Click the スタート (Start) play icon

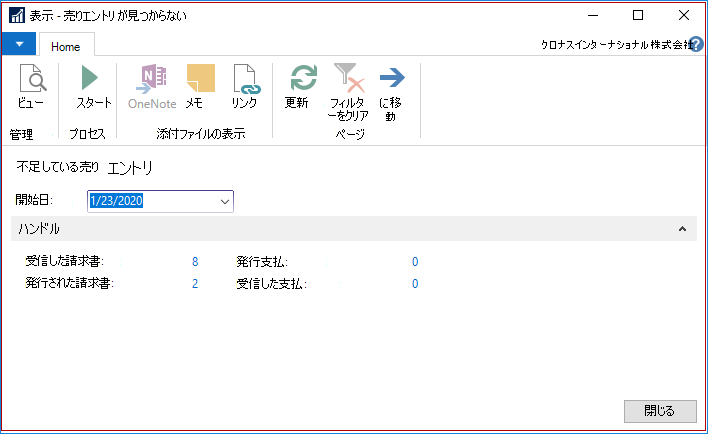90,78
